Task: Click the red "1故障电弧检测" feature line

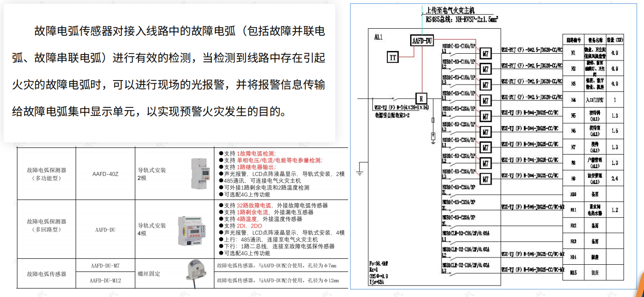Action: pyautogui.click(x=248, y=154)
